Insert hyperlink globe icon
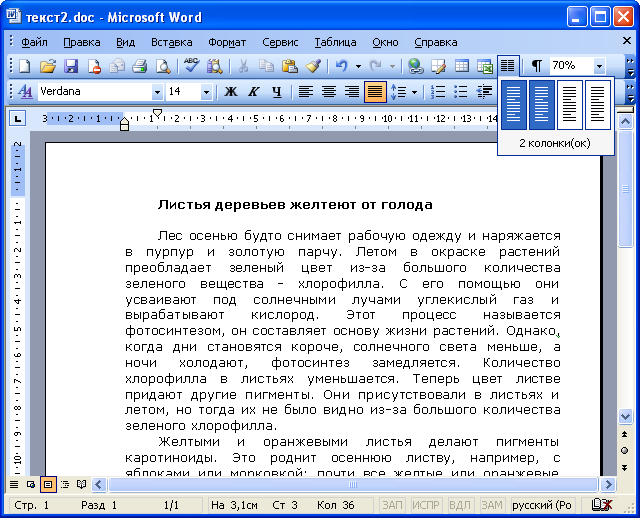 (x=416, y=66)
